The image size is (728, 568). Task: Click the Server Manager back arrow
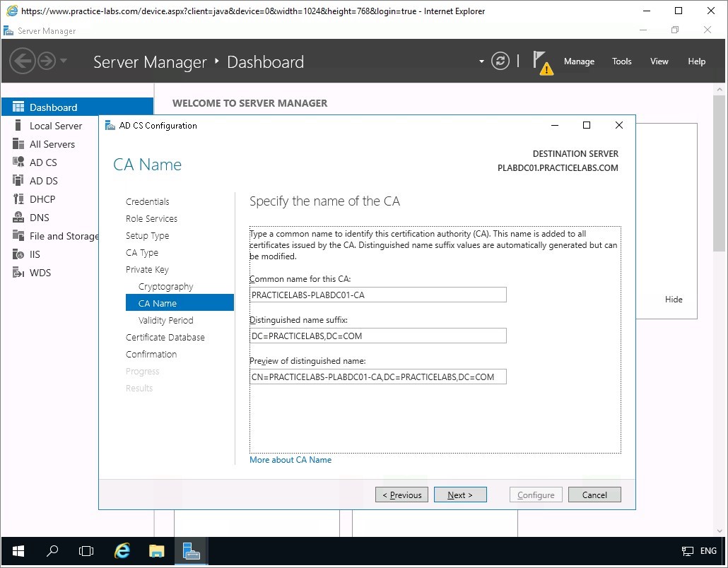click(23, 61)
